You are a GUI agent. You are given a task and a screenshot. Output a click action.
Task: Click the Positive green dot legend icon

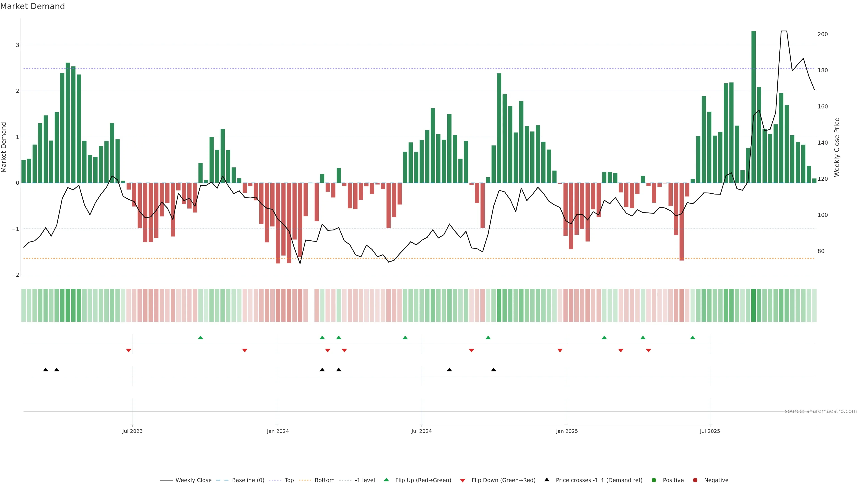tap(654, 480)
